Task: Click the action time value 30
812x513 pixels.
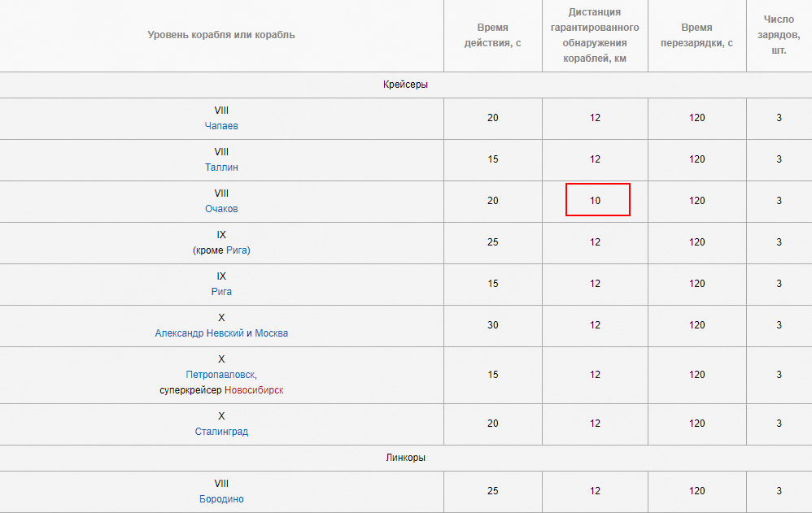Action: point(492,325)
